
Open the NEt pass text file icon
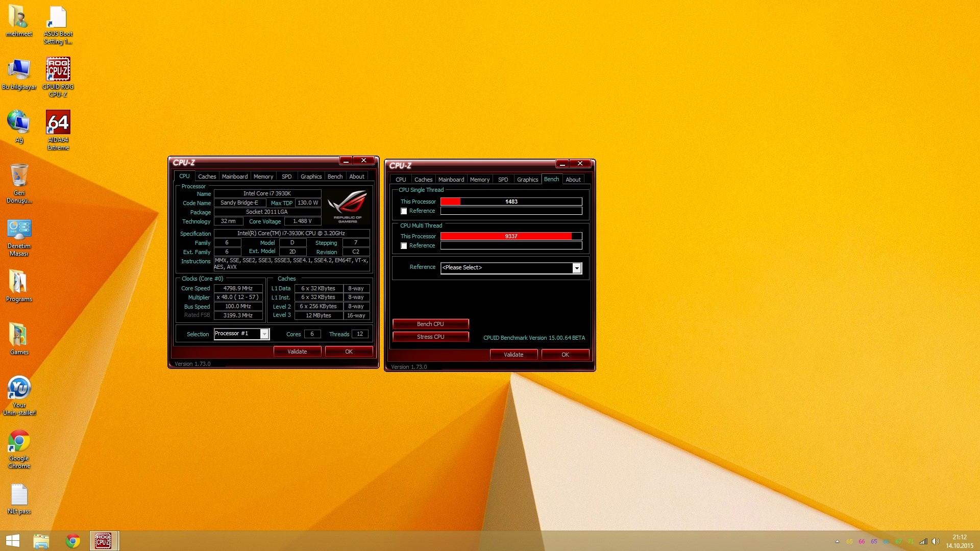pos(19,498)
